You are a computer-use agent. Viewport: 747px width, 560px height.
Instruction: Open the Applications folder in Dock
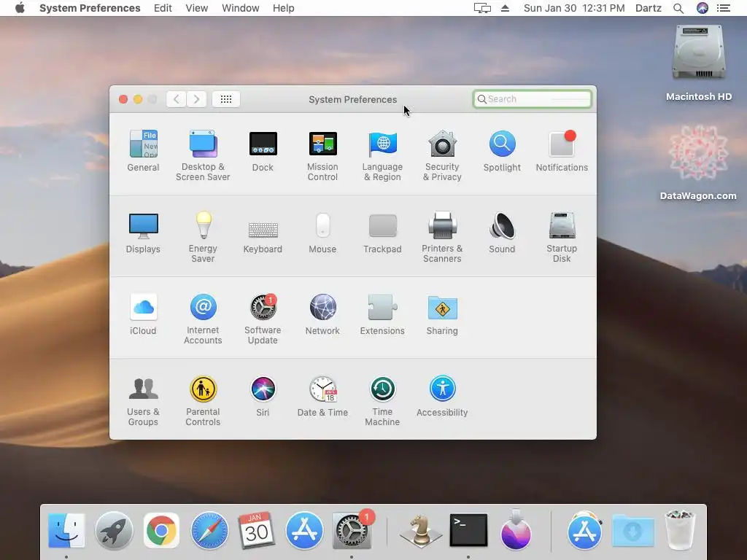pyautogui.click(x=584, y=530)
